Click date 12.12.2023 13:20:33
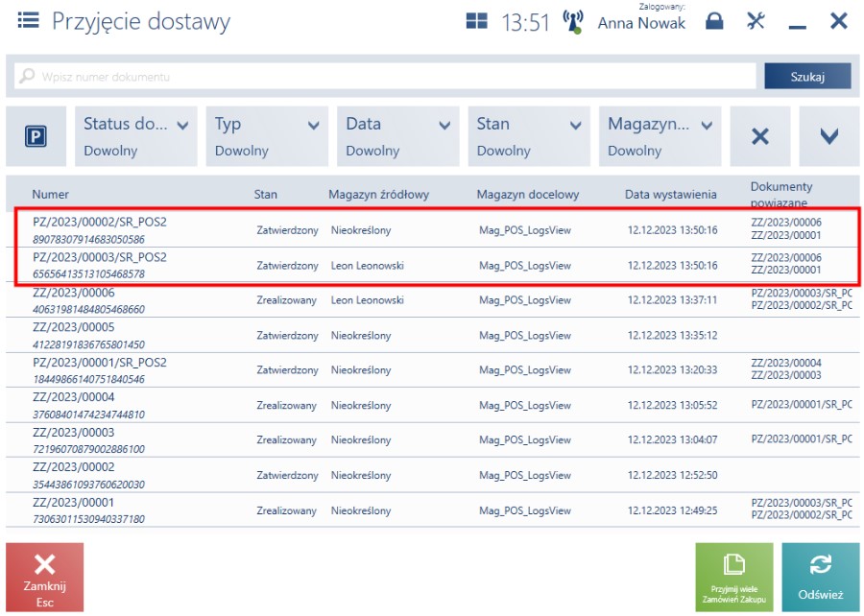Screen dimensions: 864x616 pyautogui.click(x=672, y=370)
